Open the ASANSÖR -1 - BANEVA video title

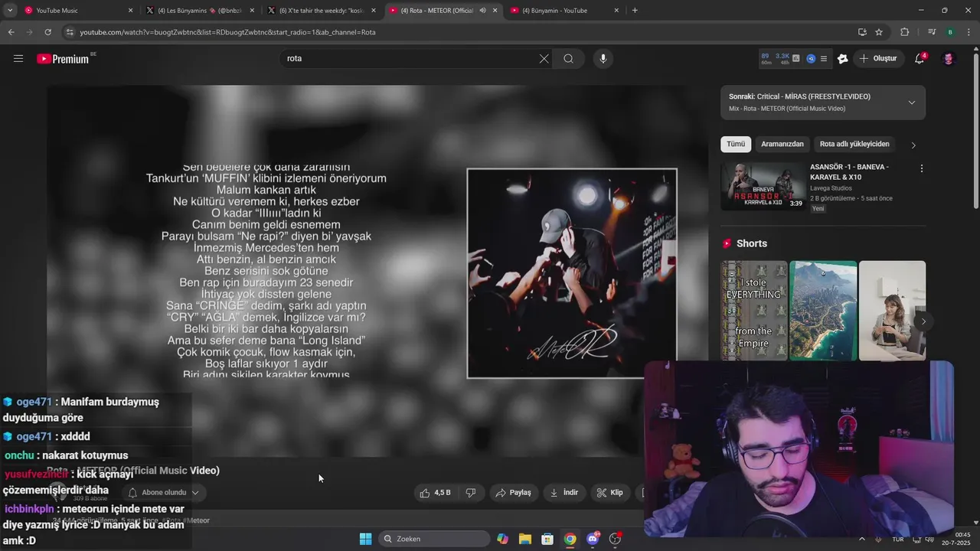[x=849, y=172]
